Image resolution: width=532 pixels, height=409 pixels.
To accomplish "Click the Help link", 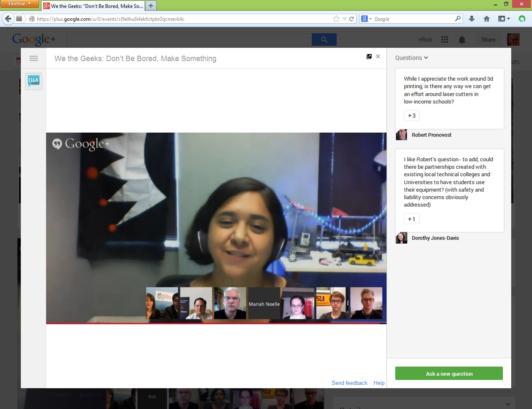I will click(379, 383).
